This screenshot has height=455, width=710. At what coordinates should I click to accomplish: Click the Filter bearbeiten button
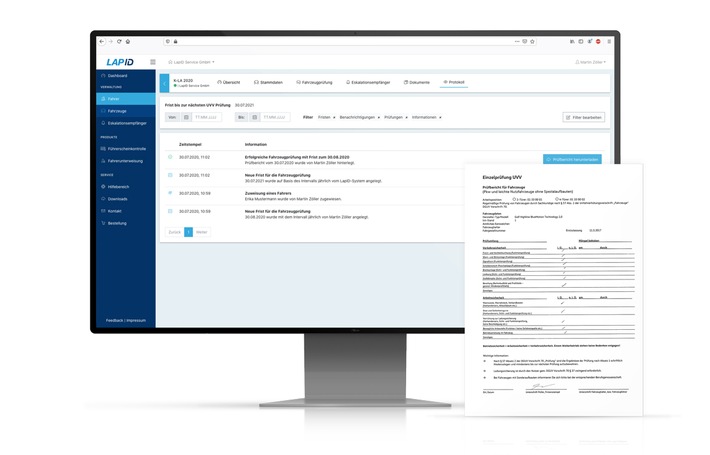pyautogui.click(x=583, y=118)
